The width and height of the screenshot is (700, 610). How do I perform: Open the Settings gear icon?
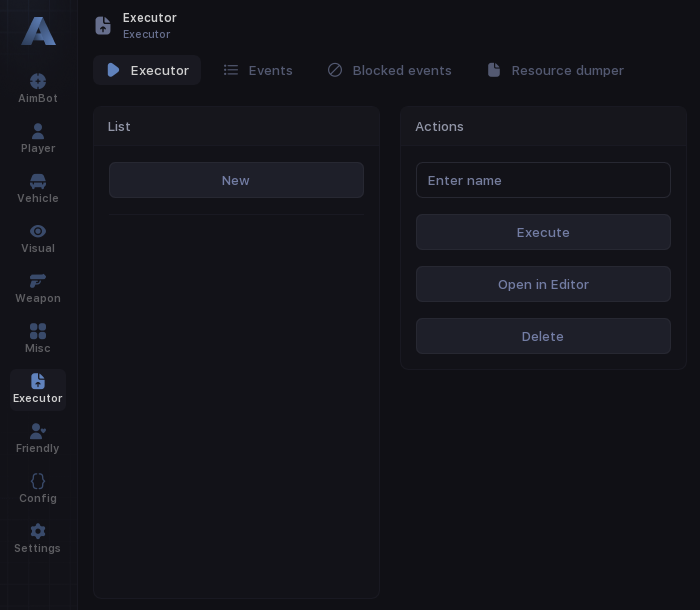[38, 531]
